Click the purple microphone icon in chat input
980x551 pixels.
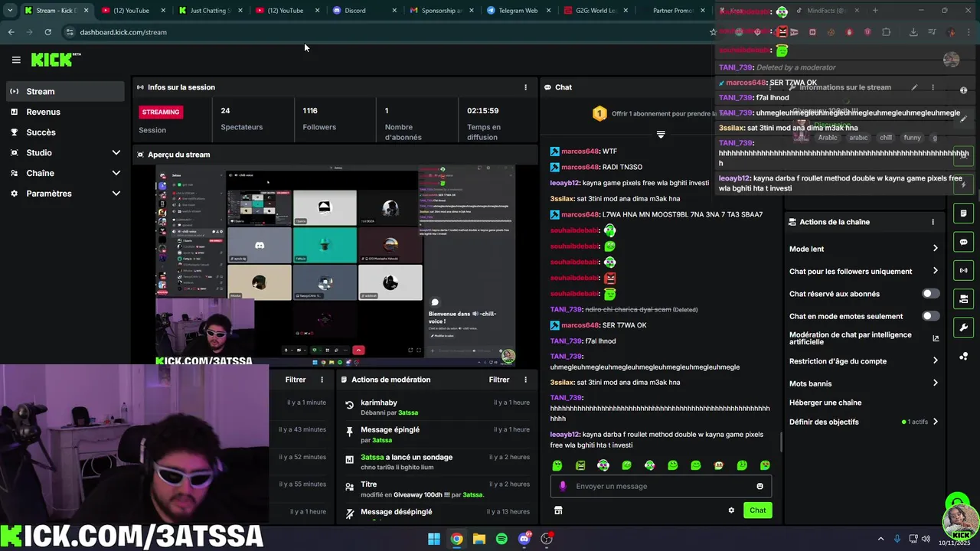tap(563, 486)
